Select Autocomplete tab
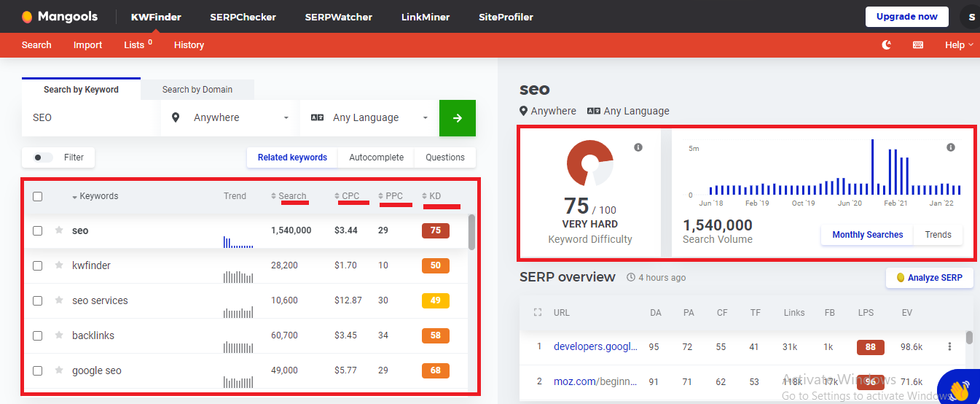Viewport: 980px width, 404px height. 376,158
